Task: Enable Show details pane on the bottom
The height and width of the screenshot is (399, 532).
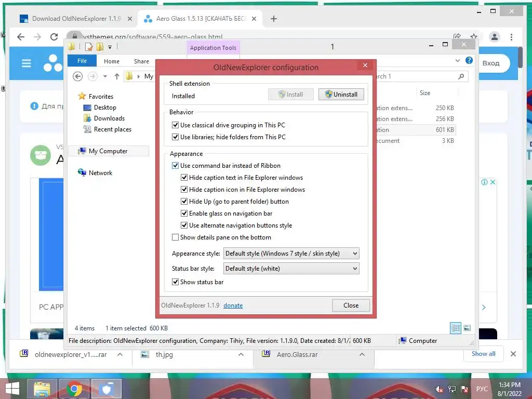Action: (175, 237)
